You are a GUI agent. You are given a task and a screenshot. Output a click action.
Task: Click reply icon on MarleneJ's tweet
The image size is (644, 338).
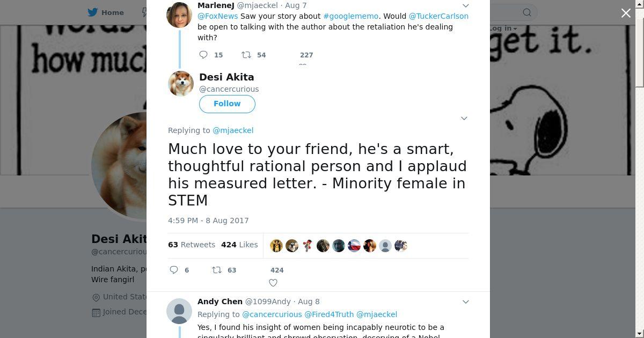[x=203, y=55]
